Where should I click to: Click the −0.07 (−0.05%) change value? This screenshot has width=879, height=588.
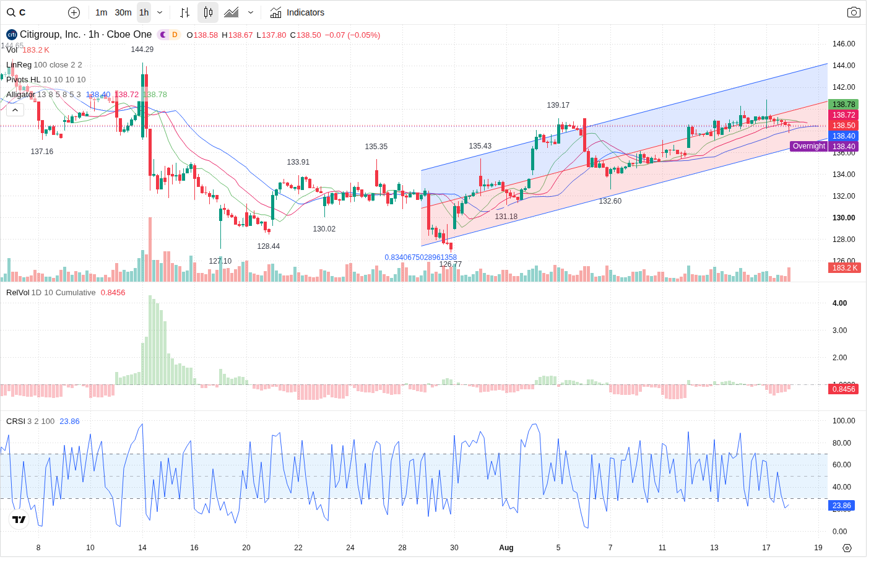pyautogui.click(x=353, y=35)
